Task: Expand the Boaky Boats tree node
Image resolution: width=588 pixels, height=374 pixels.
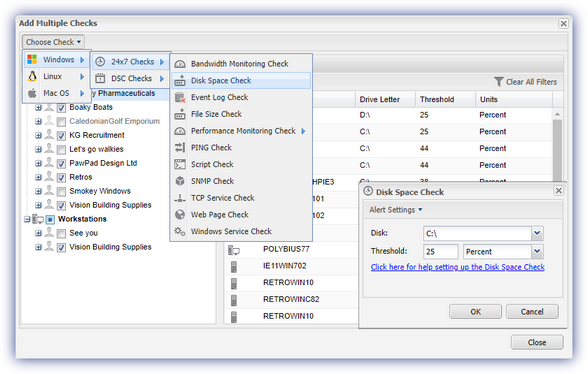Action: click(38, 108)
